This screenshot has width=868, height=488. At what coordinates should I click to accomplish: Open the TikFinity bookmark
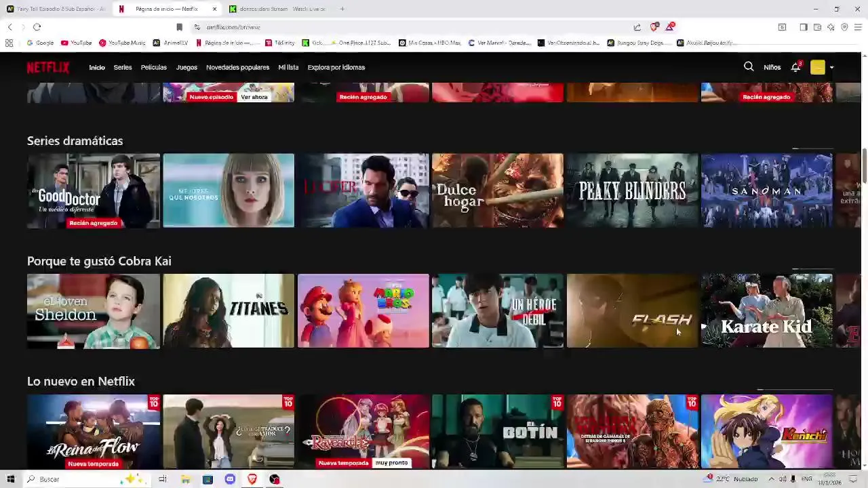click(280, 43)
